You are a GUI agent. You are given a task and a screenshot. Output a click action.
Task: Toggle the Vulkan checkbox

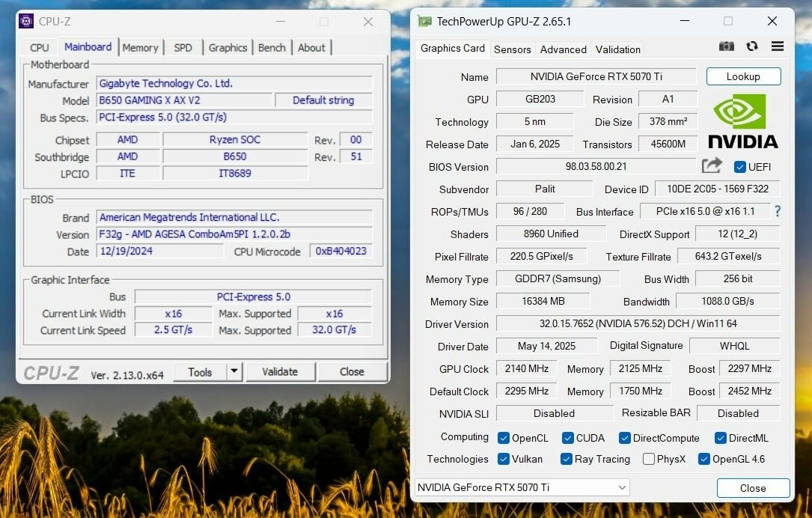tap(504, 459)
